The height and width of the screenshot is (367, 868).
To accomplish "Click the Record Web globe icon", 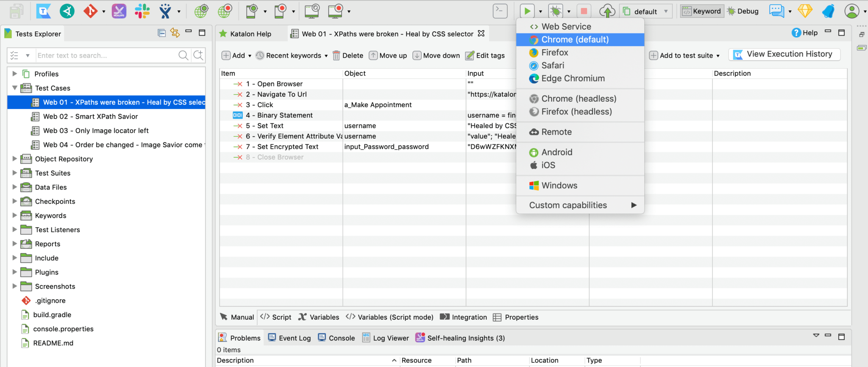I will (x=225, y=11).
